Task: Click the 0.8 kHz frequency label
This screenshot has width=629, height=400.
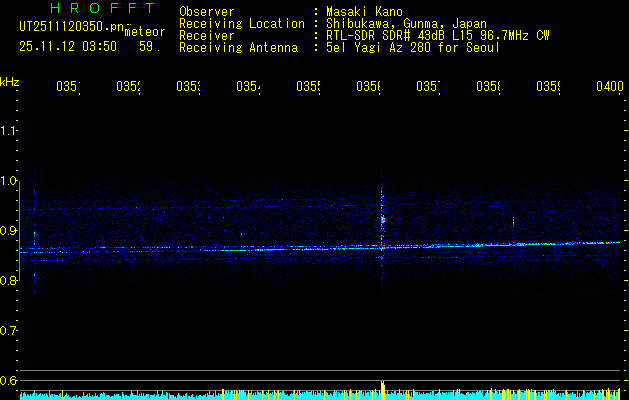Action: [8, 280]
